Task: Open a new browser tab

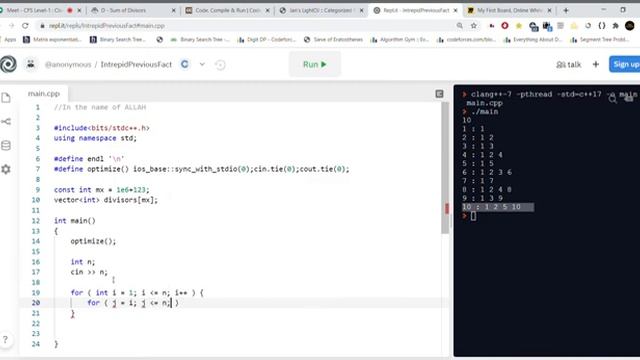Action: point(566,10)
